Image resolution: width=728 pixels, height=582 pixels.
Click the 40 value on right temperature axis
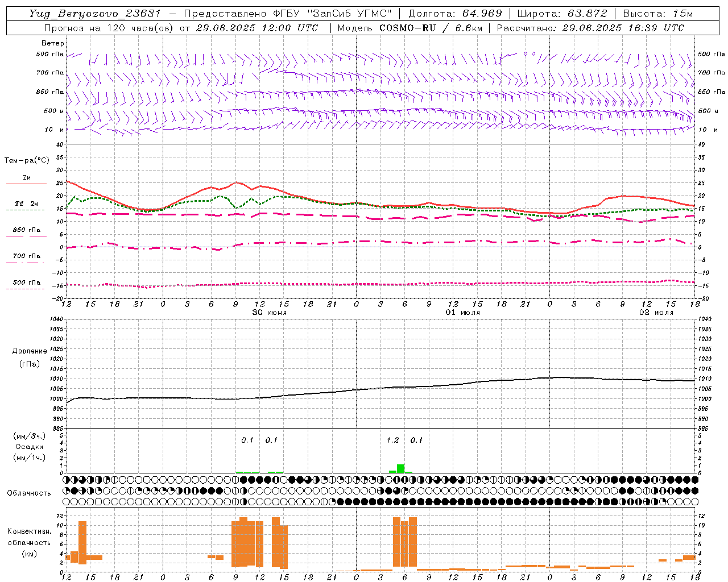pos(701,144)
